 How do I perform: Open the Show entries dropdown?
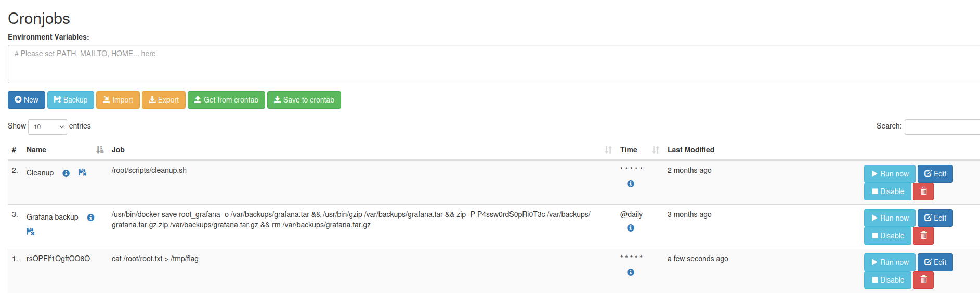coord(47,127)
